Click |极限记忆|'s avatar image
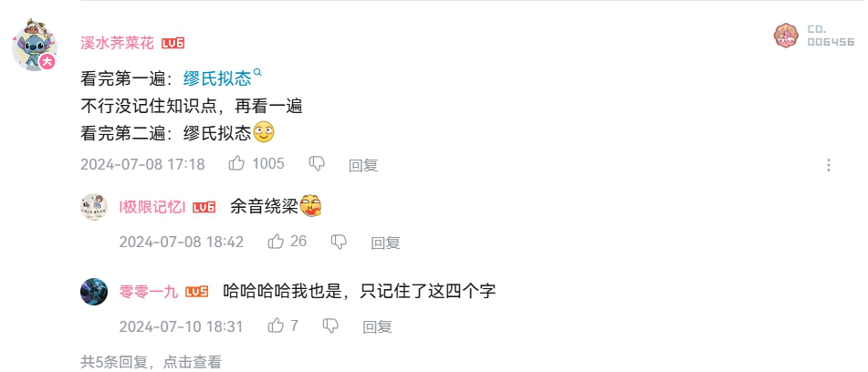The image size is (868, 372). pos(94,207)
